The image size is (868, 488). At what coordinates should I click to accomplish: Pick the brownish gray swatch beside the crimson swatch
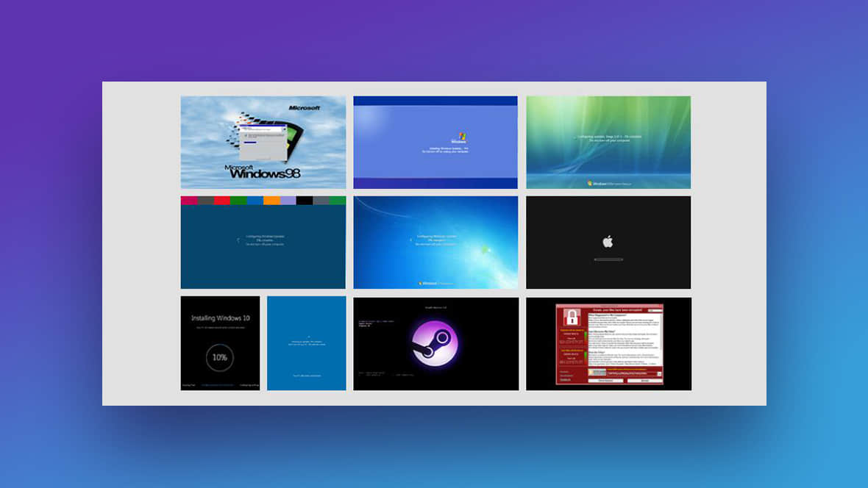click(x=205, y=201)
